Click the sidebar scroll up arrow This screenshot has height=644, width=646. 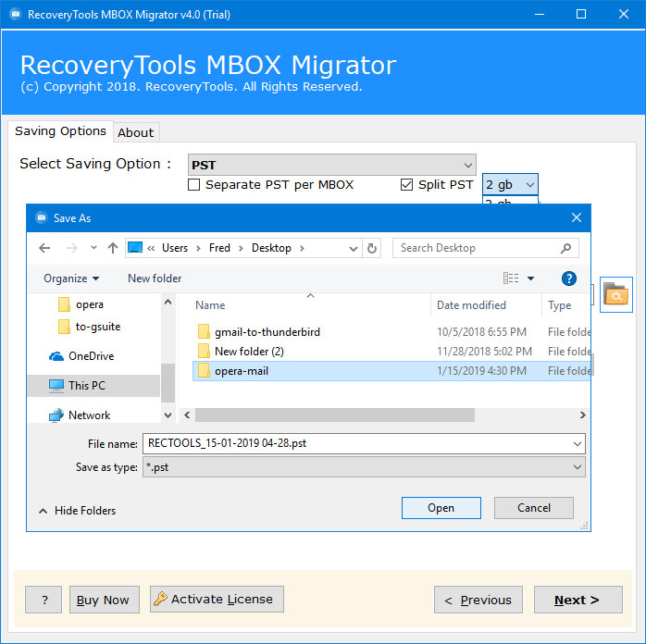click(x=168, y=302)
